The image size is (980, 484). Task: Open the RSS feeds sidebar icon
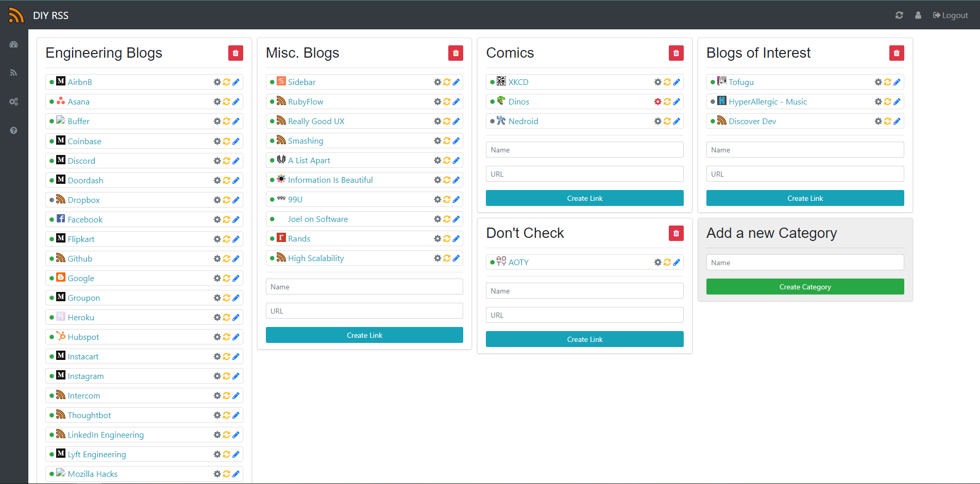point(14,73)
